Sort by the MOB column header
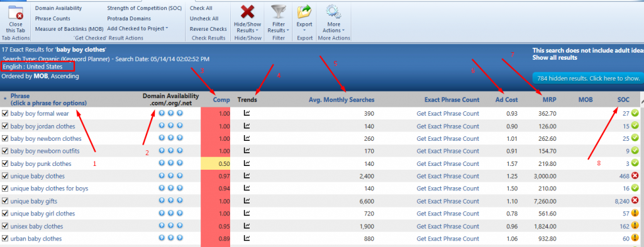This screenshot has width=644, height=247. [x=586, y=100]
